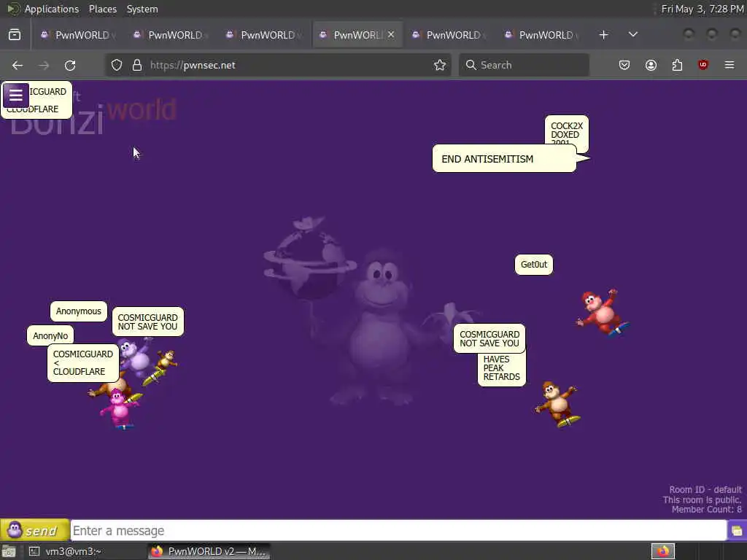Click the browser Search box

tap(524, 65)
